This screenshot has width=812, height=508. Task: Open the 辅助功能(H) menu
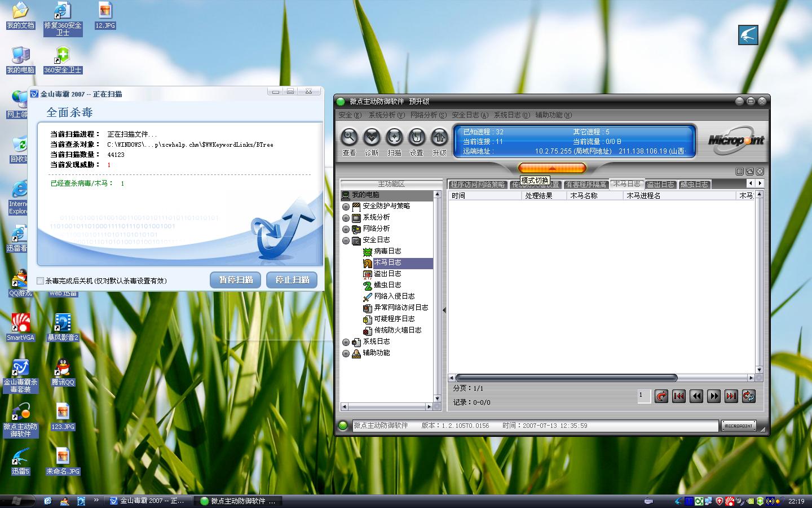[554, 115]
